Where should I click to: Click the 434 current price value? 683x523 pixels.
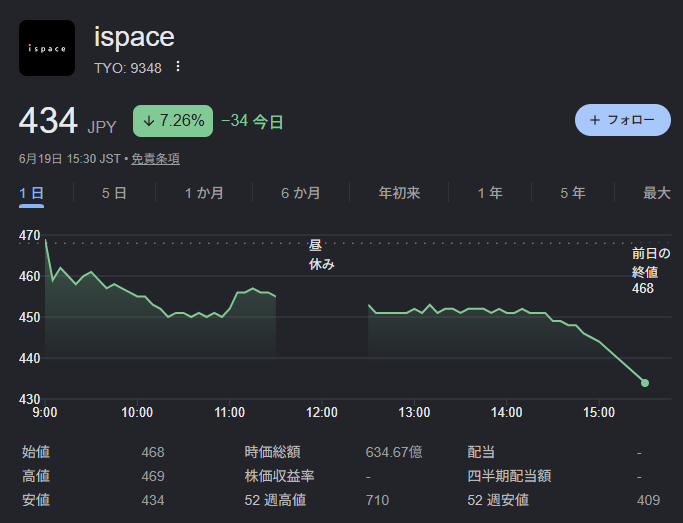point(48,121)
